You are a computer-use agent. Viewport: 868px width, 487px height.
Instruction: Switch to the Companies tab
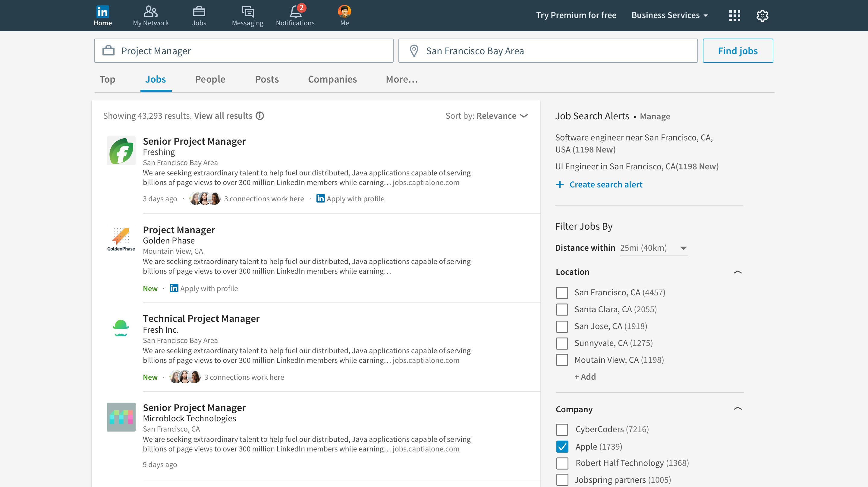(332, 79)
